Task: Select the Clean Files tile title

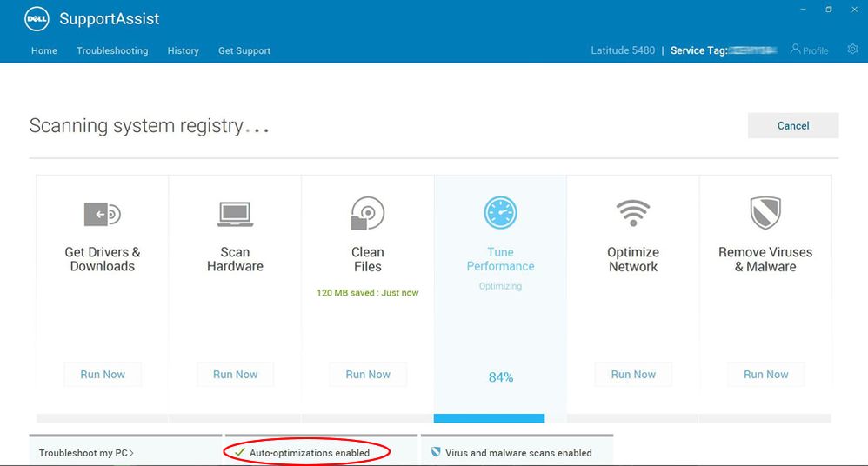Action: click(x=368, y=259)
